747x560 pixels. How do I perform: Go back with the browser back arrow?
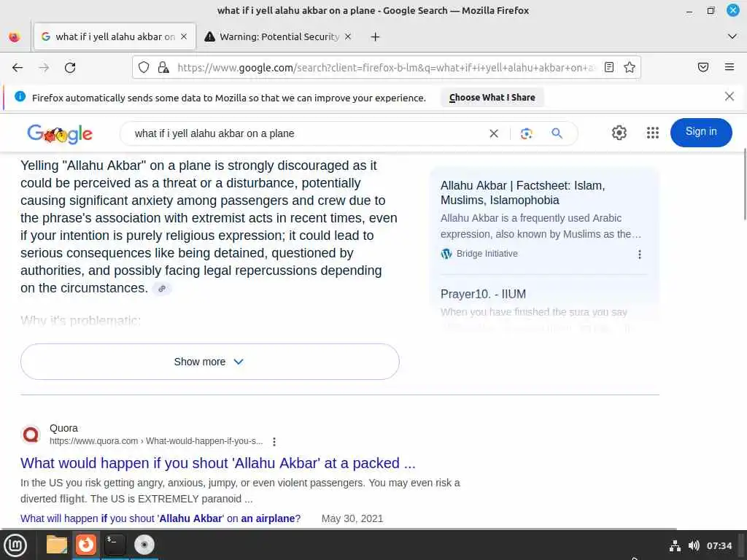pos(18,68)
